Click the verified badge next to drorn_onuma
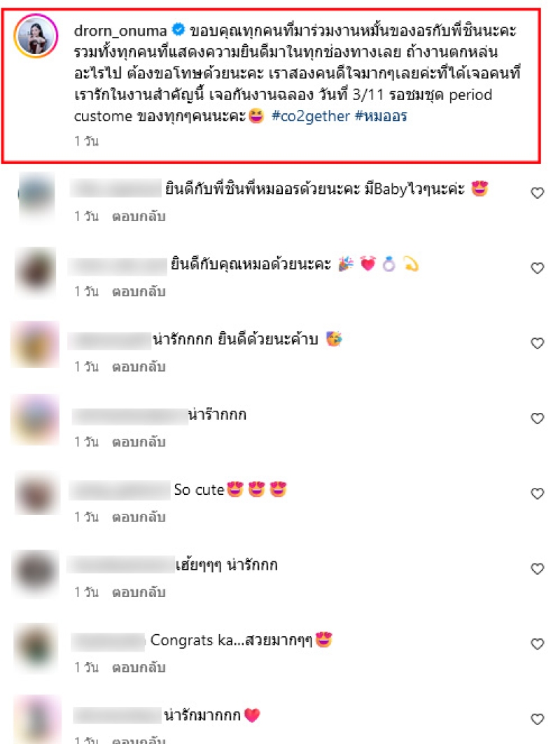Viewport: 560px width, 744px height. click(x=178, y=30)
